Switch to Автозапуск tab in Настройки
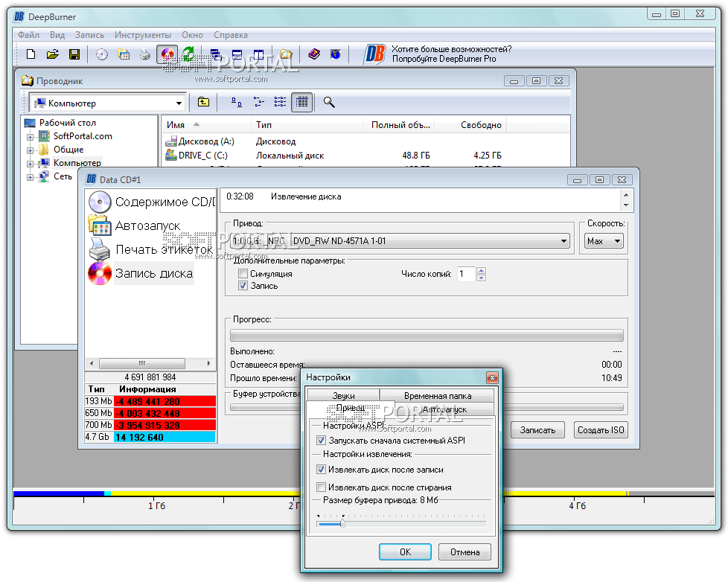 click(444, 409)
